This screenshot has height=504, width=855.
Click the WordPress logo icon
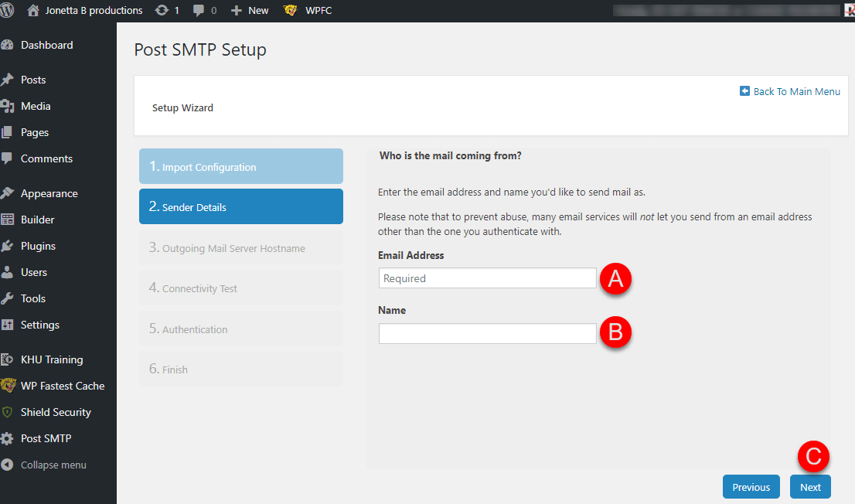click(7, 10)
